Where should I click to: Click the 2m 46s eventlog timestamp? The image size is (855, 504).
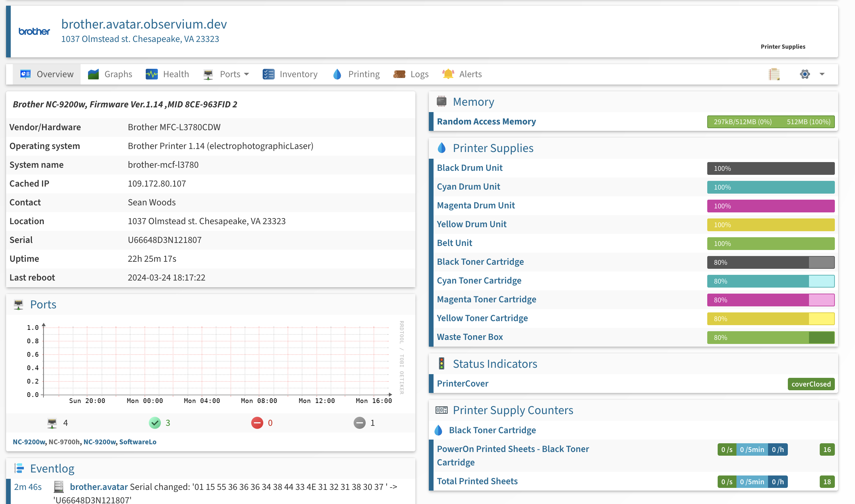pyautogui.click(x=28, y=487)
